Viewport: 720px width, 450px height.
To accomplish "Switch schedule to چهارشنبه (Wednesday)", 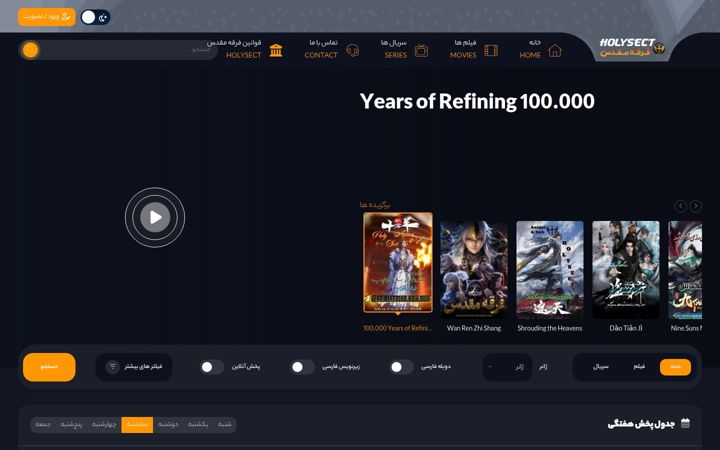I will click(x=104, y=424).
